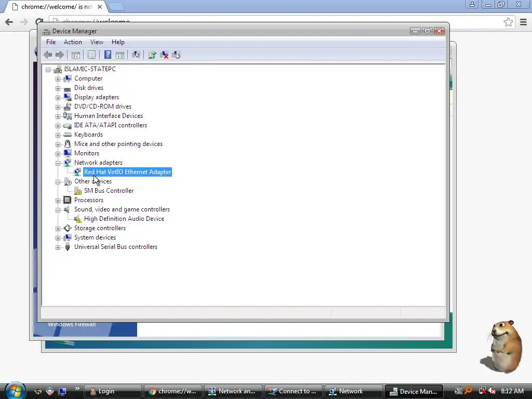The image size is (532, 399).
Task: Click the Show Desktop quick launch icon
Action: pos(62,391)
